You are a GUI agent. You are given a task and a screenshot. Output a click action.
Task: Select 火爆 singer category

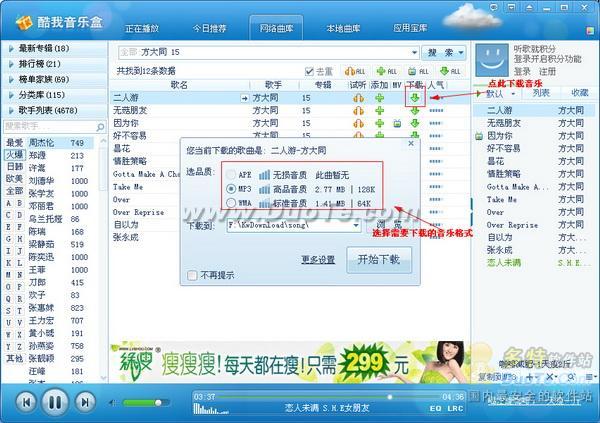click(x=15, y=155)
